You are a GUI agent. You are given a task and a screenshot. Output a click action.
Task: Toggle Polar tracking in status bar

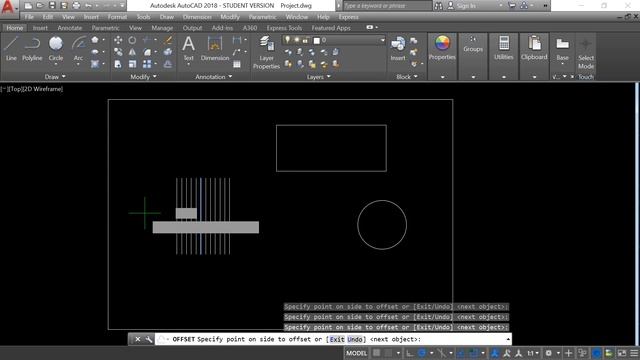422,353
